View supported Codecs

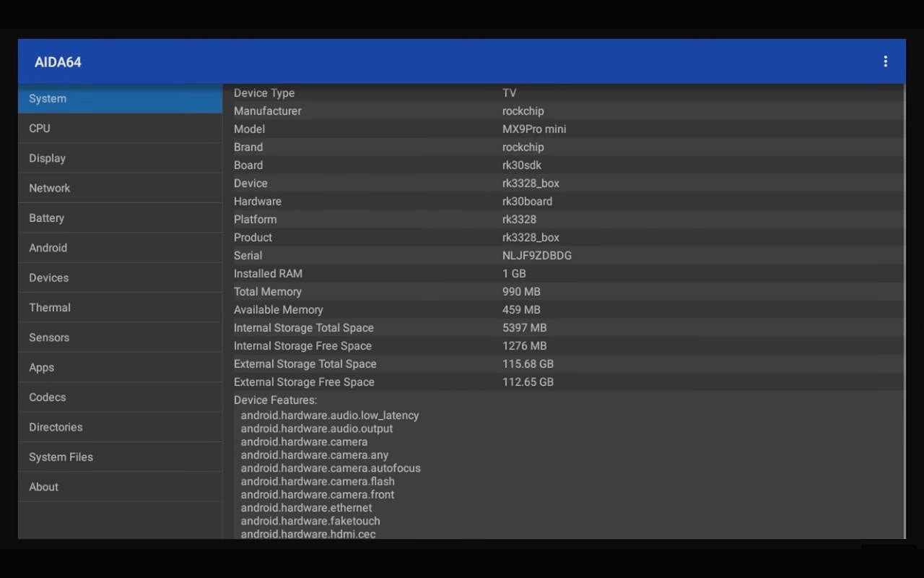click(120, 397)
